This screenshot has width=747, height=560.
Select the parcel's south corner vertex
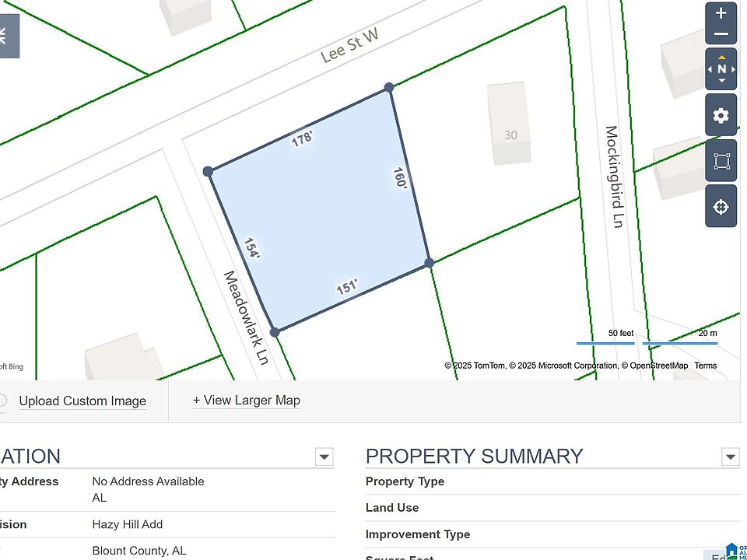275,332
